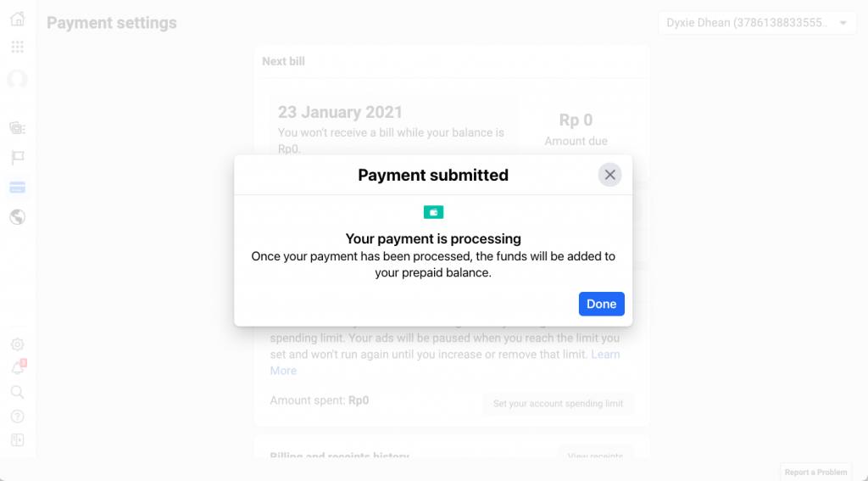Open the help question mark icon

(17, 417)
